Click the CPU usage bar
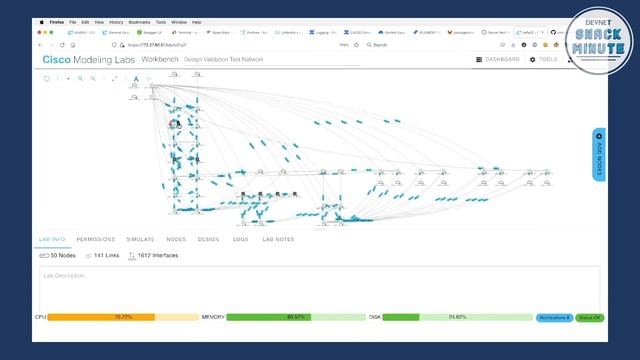 123,317
